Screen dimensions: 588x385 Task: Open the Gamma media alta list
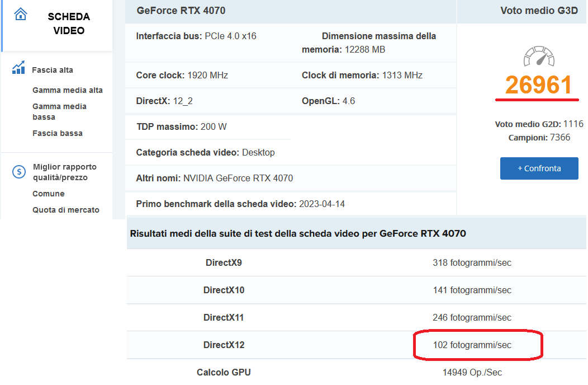tap(68, 90)
